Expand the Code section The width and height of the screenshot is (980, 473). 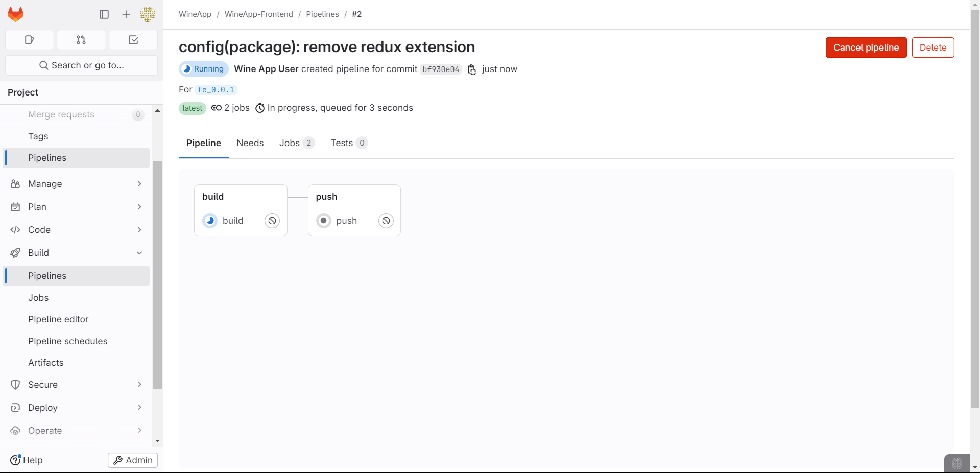[x=76, y=230]
